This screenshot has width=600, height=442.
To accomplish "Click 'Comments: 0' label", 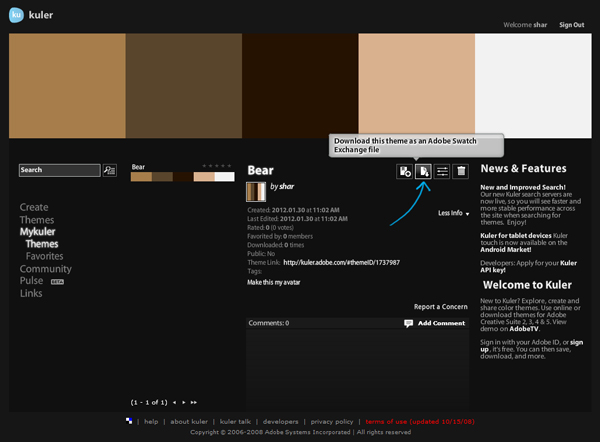I will coord(269,323).
